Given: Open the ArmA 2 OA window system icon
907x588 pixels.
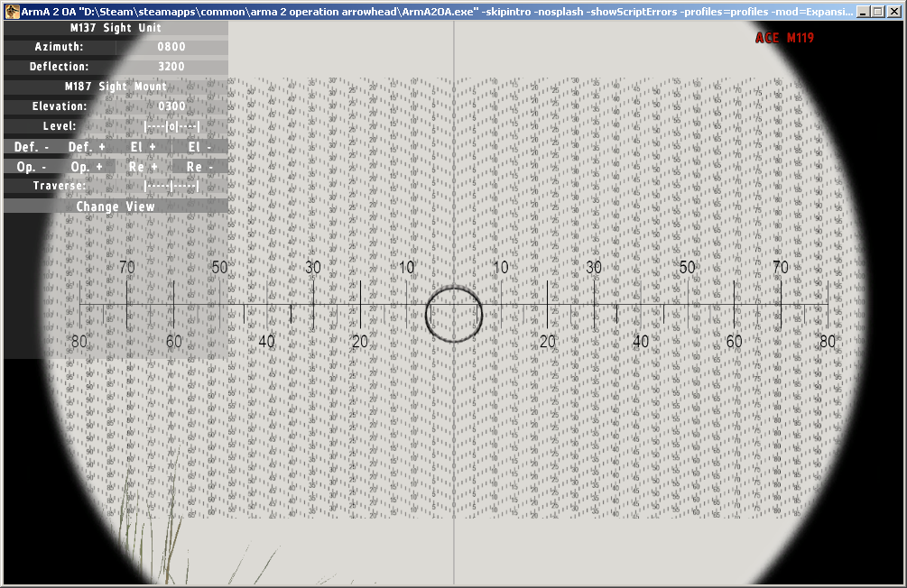Looking at the screenshot, I should (x=12, y=11).
